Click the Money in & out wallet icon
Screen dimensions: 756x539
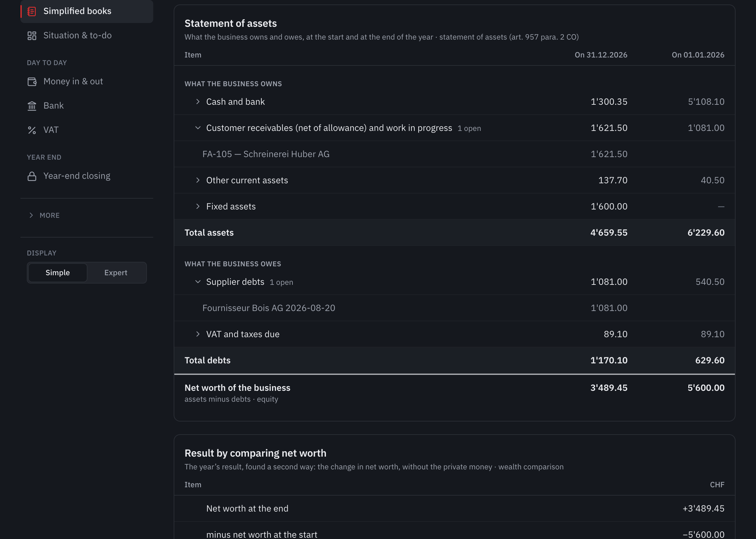tap(32, 81)
